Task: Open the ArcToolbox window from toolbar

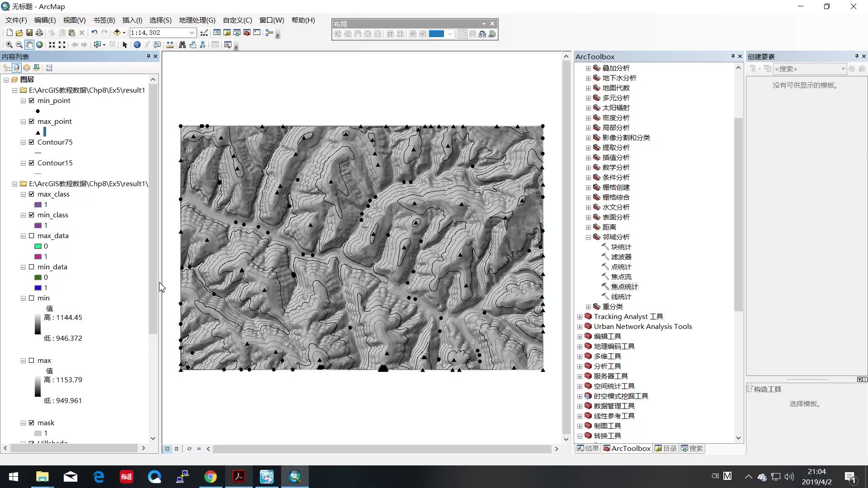Action: [247, 33]
